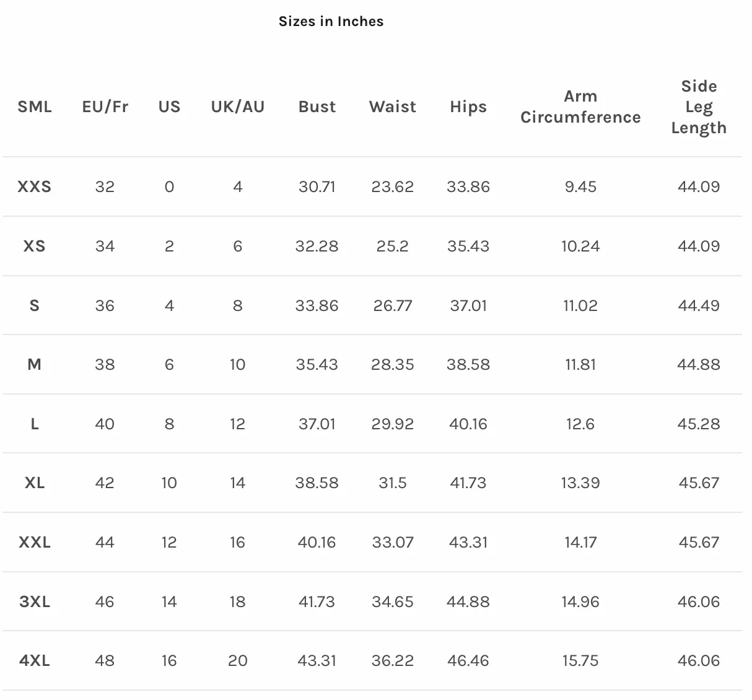Click the Waist column header

(393, 107)
